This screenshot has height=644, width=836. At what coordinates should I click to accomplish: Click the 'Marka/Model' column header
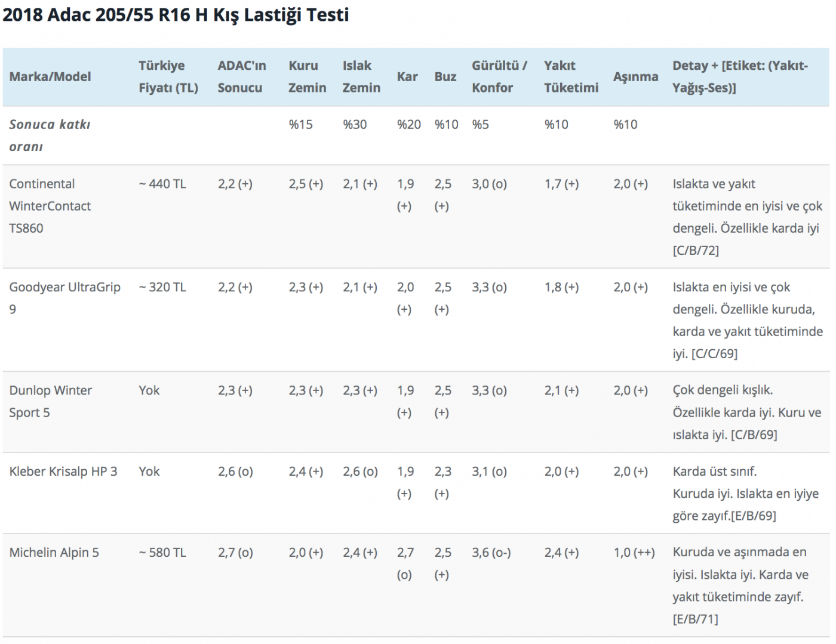click(50, 76)
